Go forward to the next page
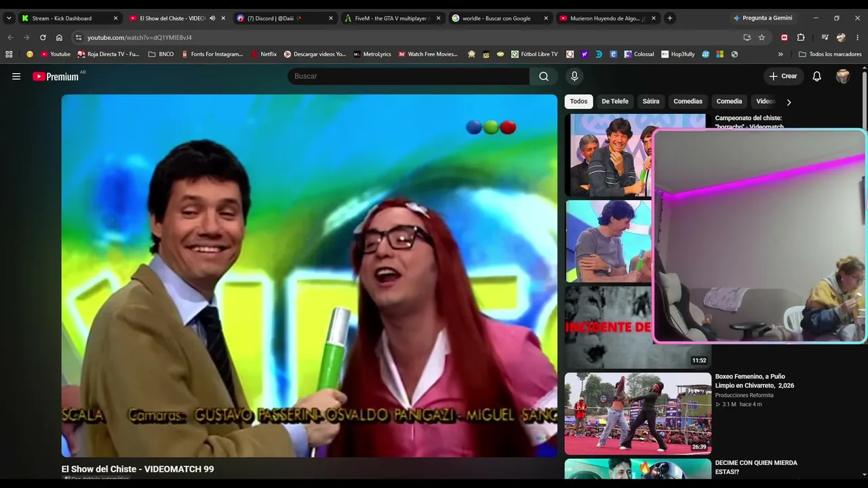The height and width of the screenshot is (488, 868). pos(26,37)
